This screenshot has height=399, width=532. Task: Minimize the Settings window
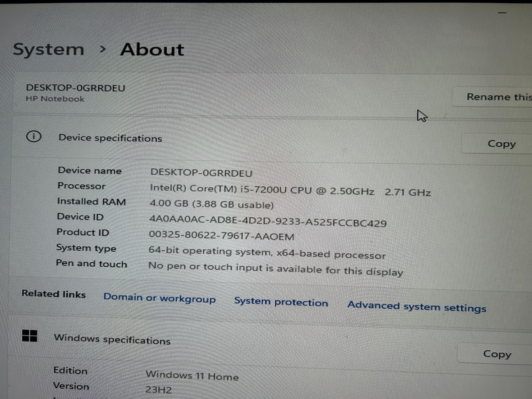click(x=502, y=13)
